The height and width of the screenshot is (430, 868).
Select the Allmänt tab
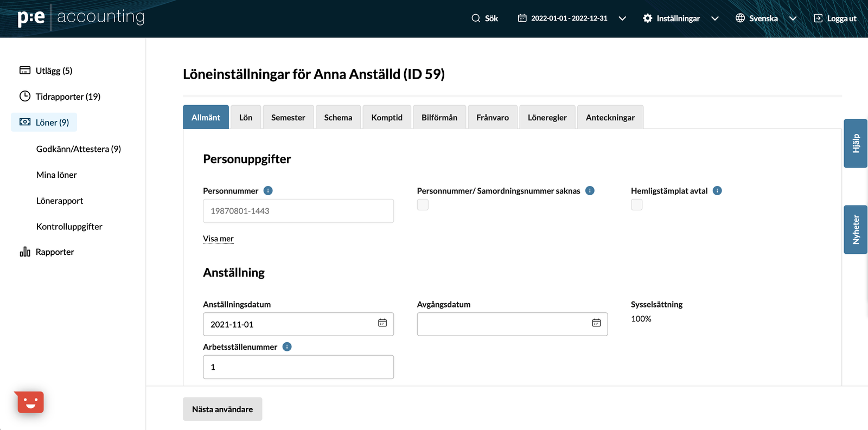206,117
